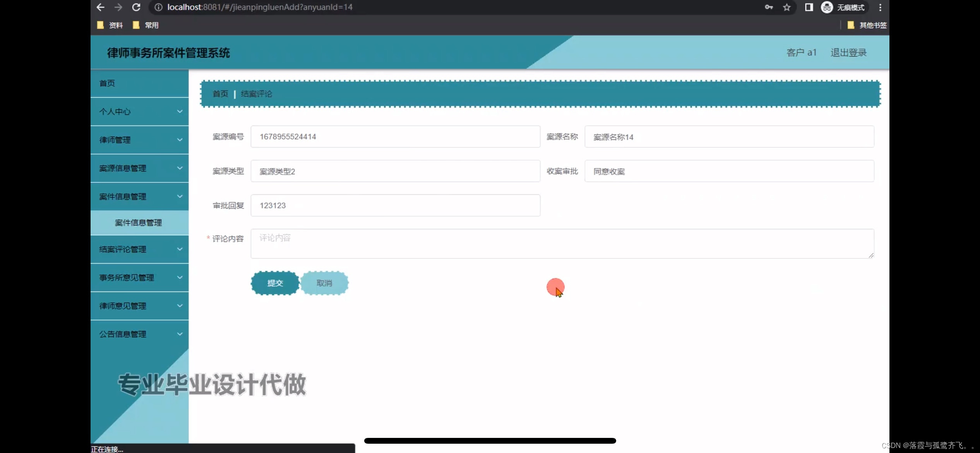Expand 案源信息管理 chevron arrow

[x=180, y=168]
